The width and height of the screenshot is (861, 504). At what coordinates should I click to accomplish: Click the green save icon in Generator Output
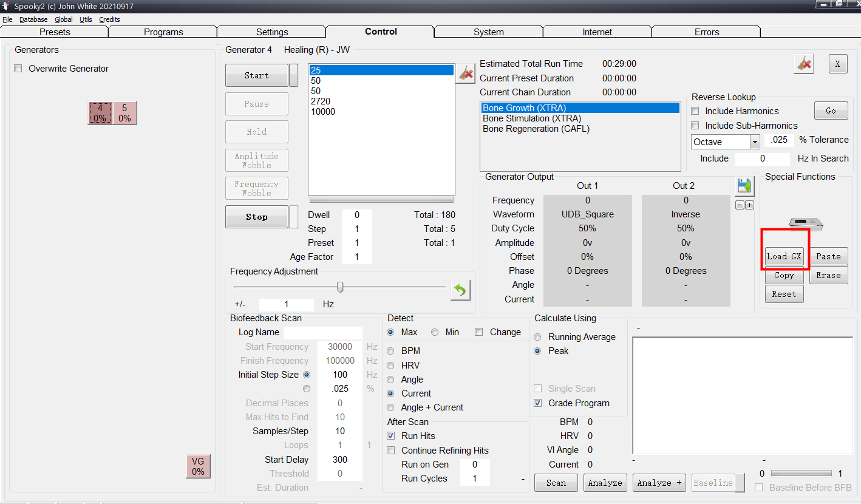coord(744,186)
